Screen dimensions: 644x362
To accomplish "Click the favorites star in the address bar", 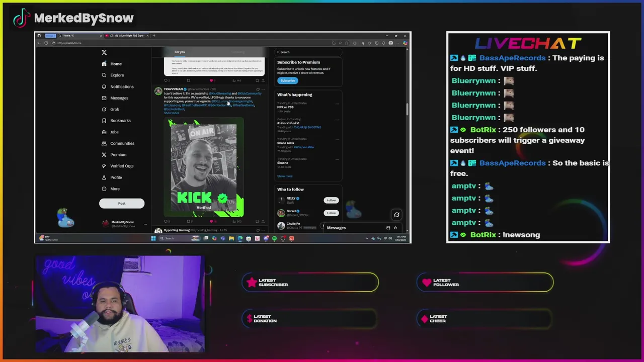I will point(347,43).
